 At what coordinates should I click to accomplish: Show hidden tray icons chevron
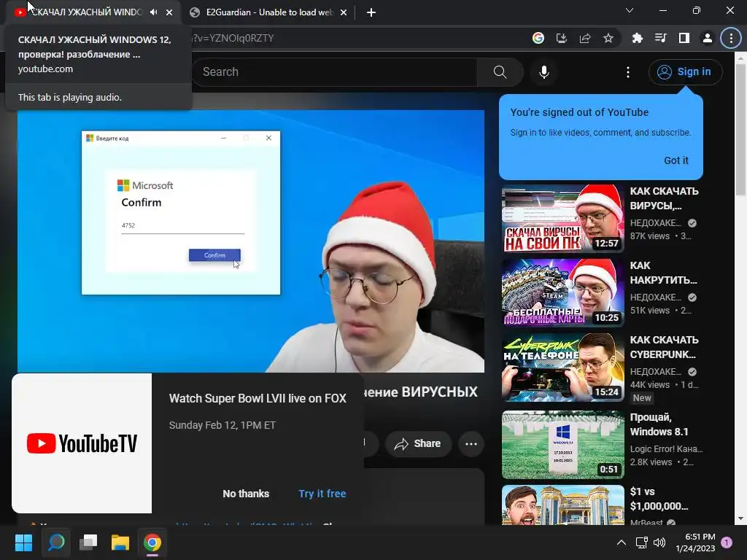622,542
